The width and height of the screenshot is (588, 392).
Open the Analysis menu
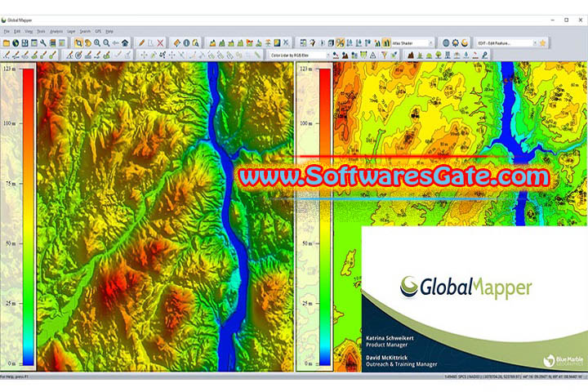[56, 32]
